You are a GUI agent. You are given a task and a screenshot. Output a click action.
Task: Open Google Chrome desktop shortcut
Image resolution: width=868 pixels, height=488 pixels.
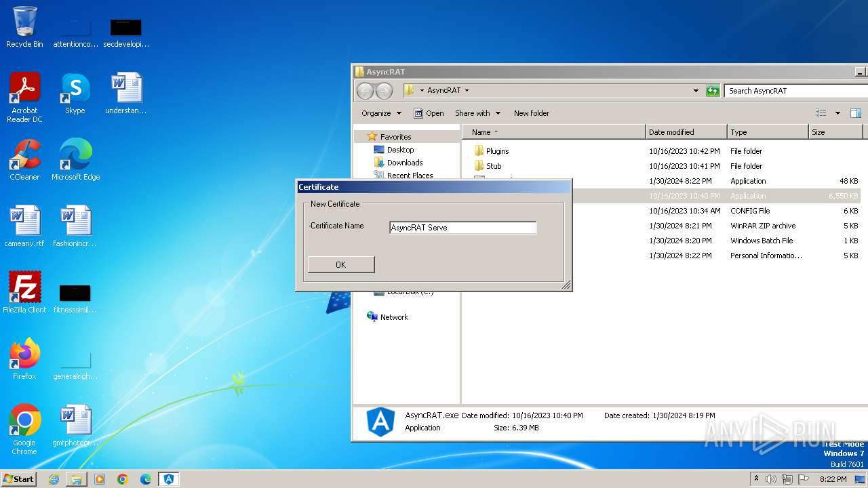(x=24, y=430)
